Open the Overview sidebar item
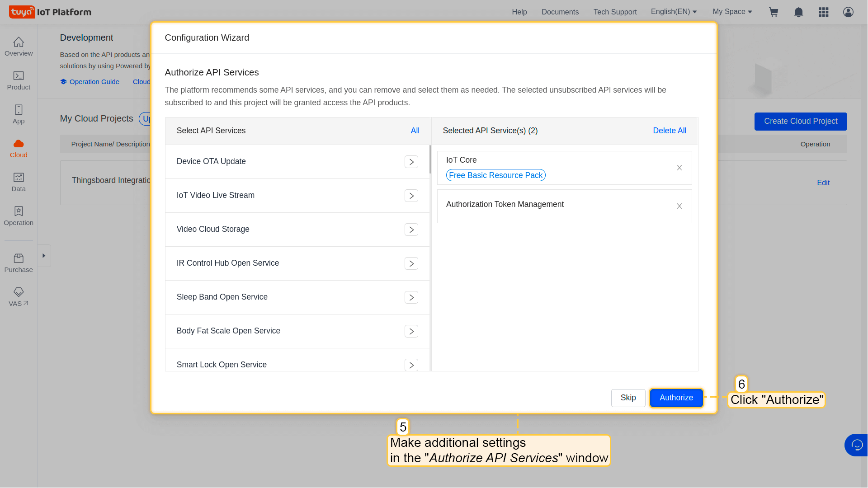This screenshot has height=488, width=868. point(19,47)
